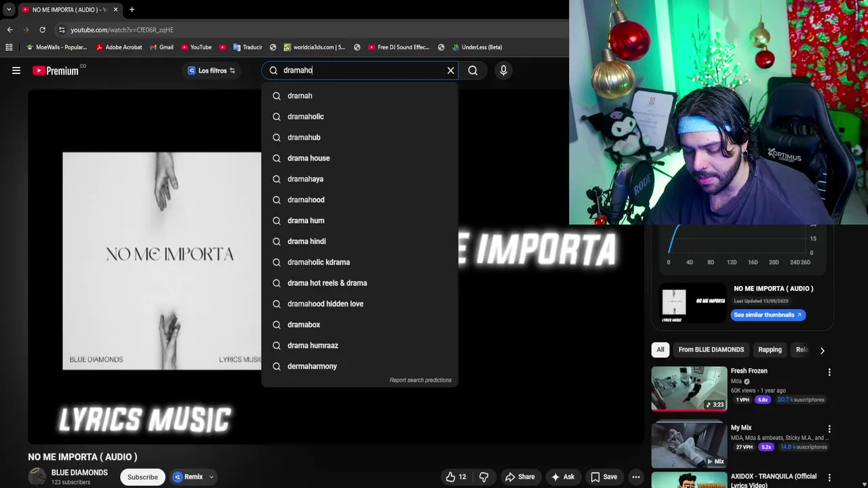Select suggestion 'dramaholic'

pos(359,117)
